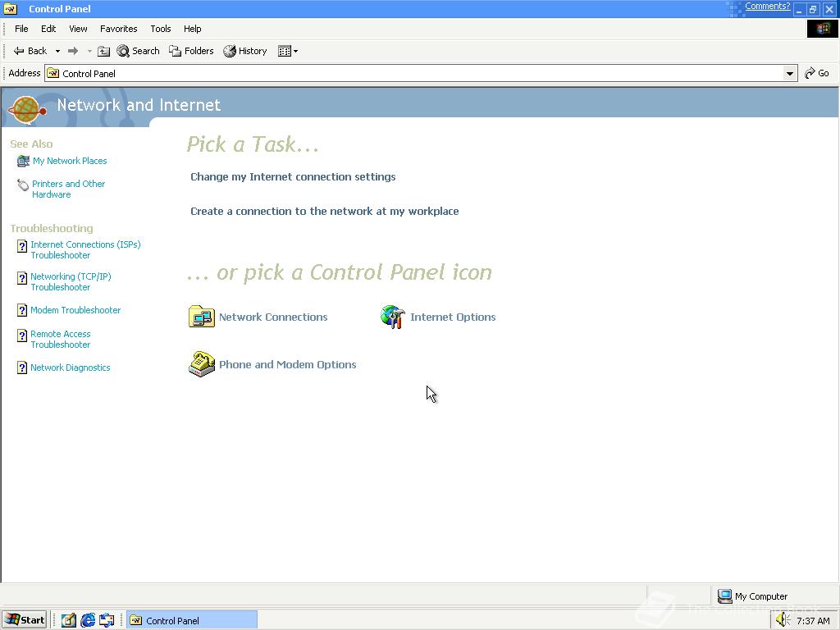Click the Show Desktop quick launch icon
Image resolution: width=840 pixels, height=630 pixels.
click(x=69, y=620)
